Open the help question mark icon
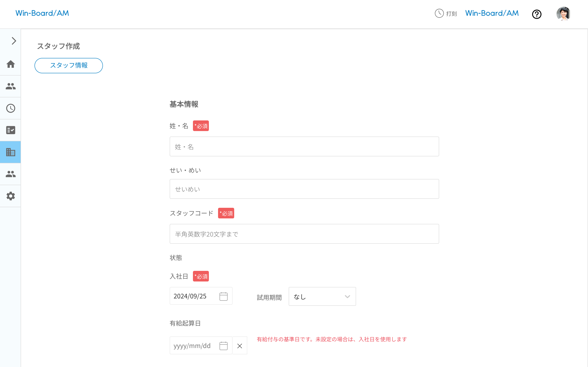This screenshot has height=367, width=588. (537, 14)
